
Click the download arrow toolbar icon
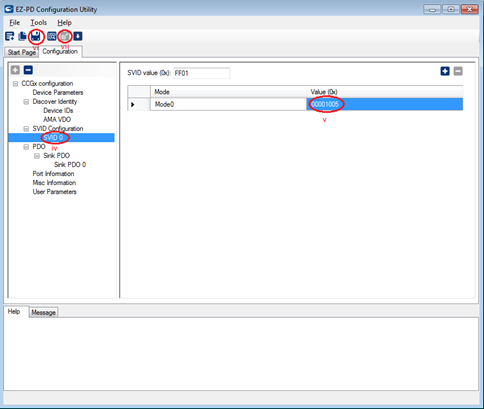pos(78,36)
